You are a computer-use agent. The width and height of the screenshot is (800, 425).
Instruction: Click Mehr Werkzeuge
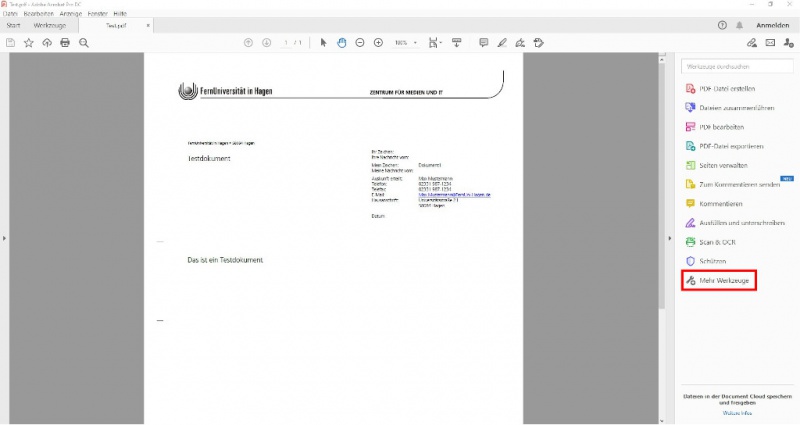tap(718, 281)
